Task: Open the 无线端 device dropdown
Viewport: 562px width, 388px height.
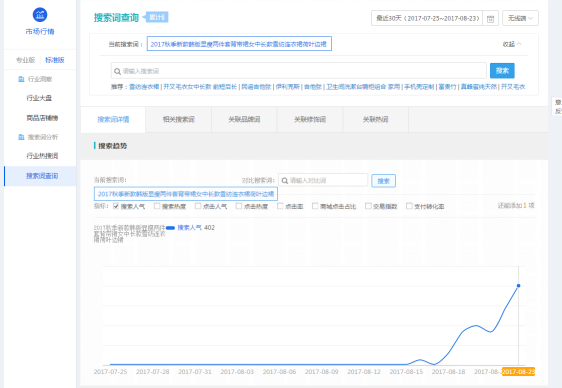Action: [520, 18]
